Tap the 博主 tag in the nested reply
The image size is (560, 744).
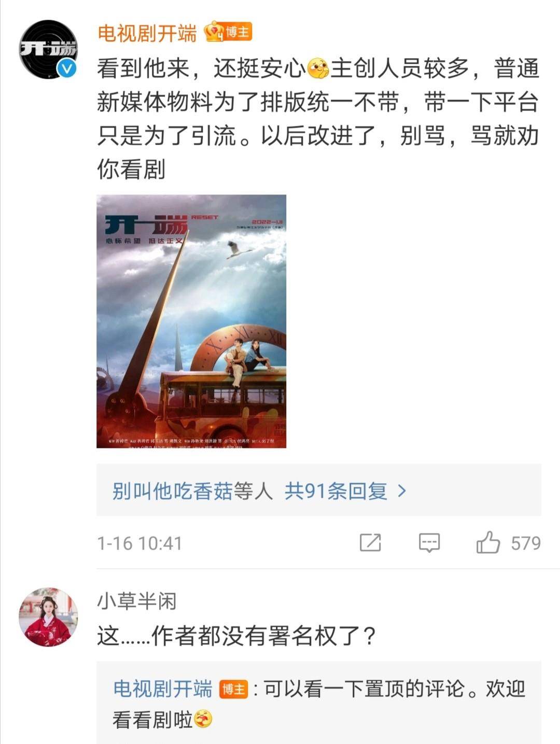[234, 690]
